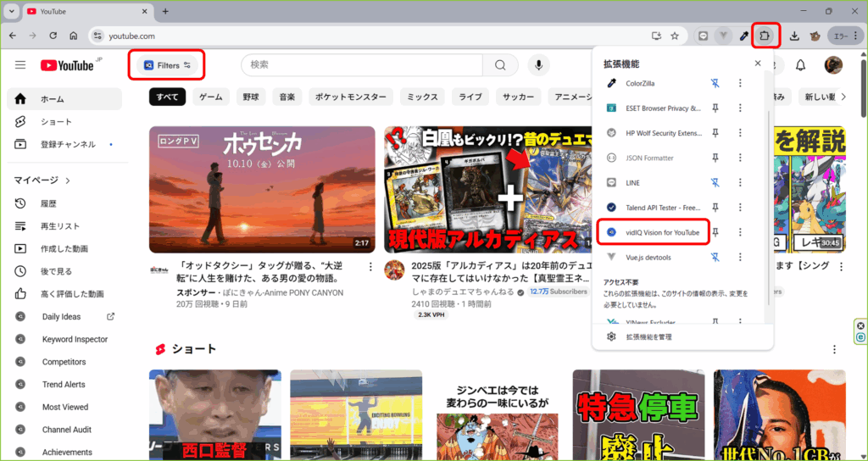Viewport: 868px width, 461px height.
Task: Open the YouTube notifications bell
Action: [x=800, y=65]
